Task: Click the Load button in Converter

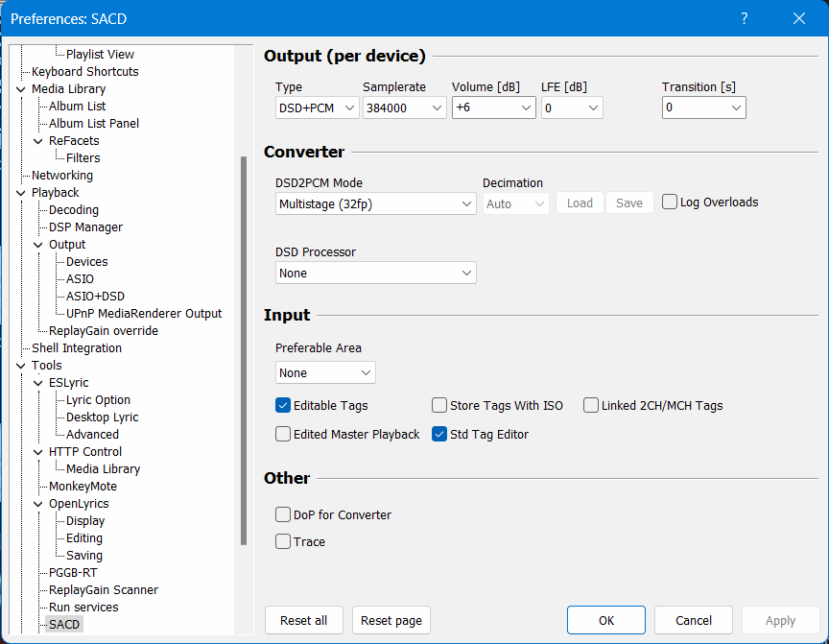Action: point(580,203)
